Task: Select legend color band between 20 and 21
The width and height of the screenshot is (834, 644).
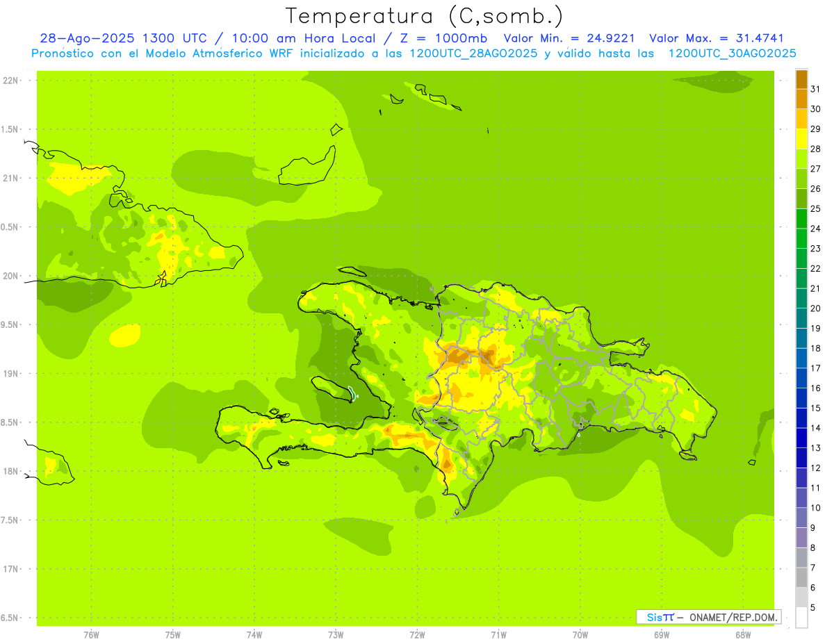Action: click(x=801, y=298)
